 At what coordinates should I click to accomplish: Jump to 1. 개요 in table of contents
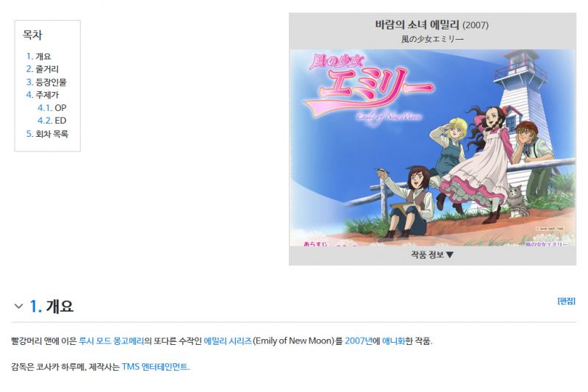click(39, 57)
